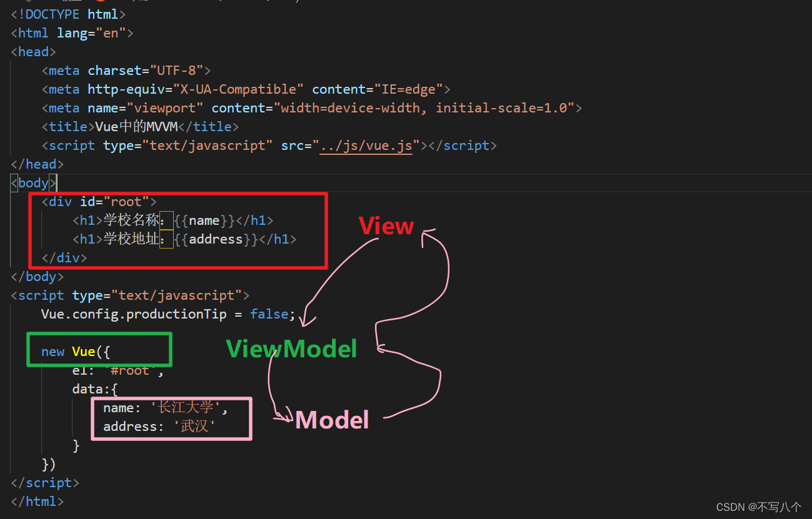
Task: Select the closing </html> tag
Action: [x=38, y=502]
